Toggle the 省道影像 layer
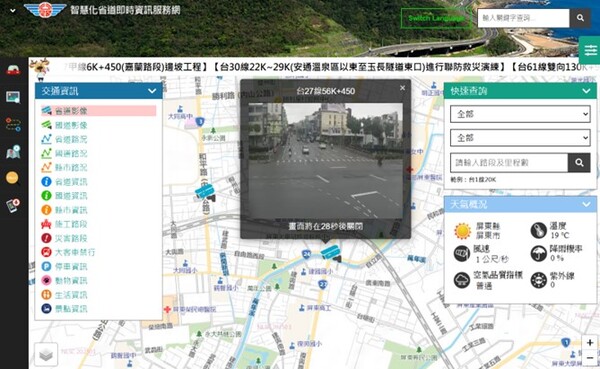 point(99,111)
